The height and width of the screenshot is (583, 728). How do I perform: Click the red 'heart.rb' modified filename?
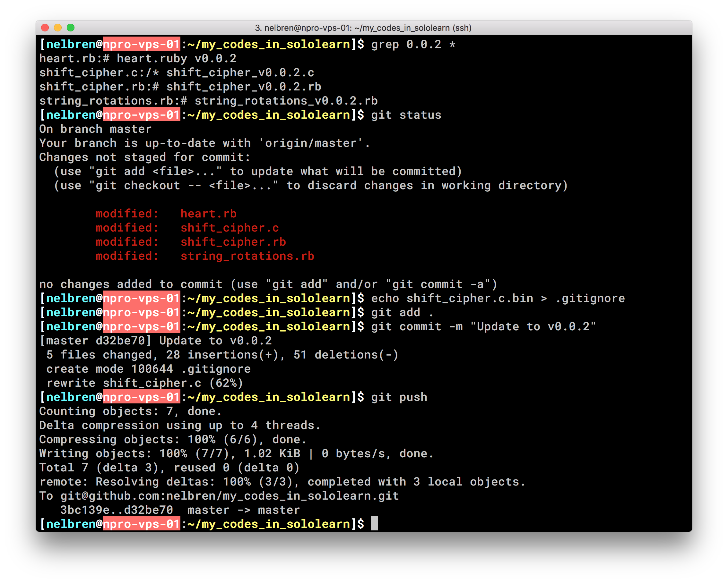(208, 214)
